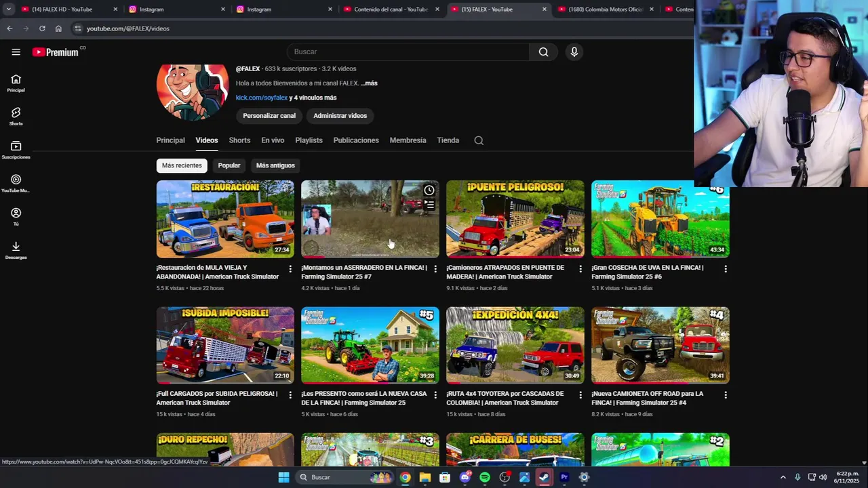This screenshot has height=488, width=868.
Task: Open YouTube Music from sidebar
Action: click(16, 183)
